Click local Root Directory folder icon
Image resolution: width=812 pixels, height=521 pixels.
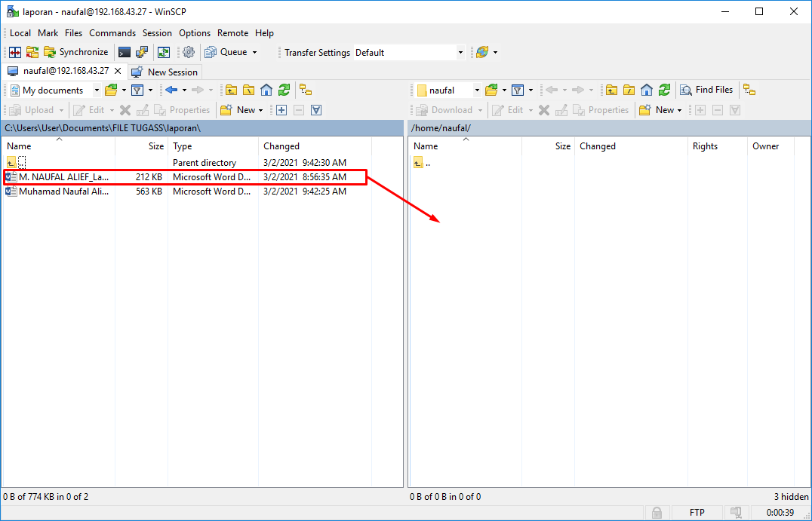tap(248, 90)
